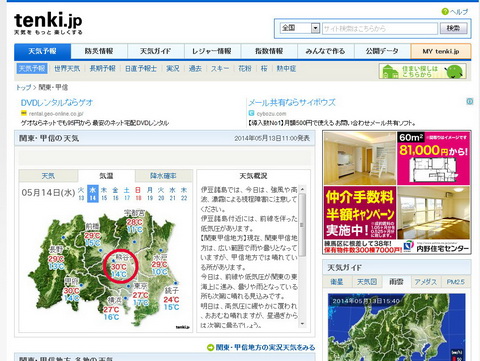The height and width of the screenshot is (361, 480).
Task: Select 天気予報 in the sub-navigation
Action: 32,69
